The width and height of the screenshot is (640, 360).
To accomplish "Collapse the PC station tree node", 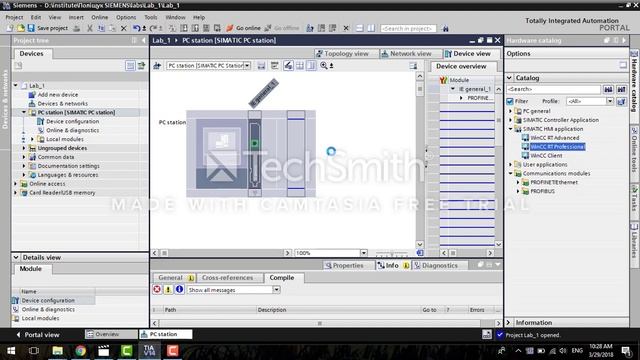I will (24, 112).
